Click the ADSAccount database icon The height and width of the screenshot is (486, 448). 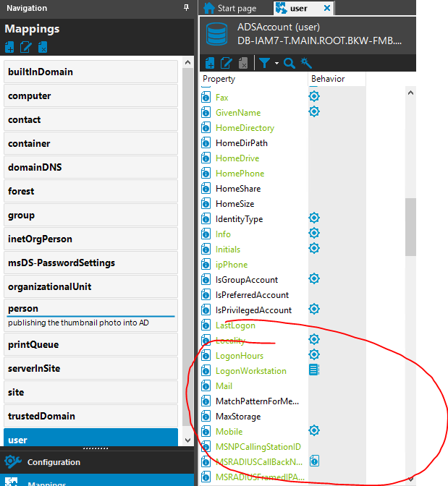click(217, 34)
